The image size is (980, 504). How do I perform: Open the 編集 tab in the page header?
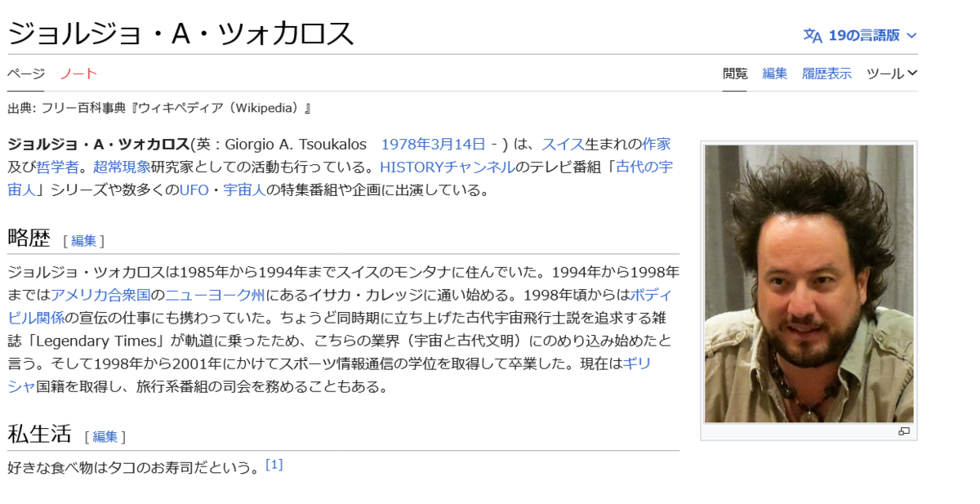[x=774, y=74]
